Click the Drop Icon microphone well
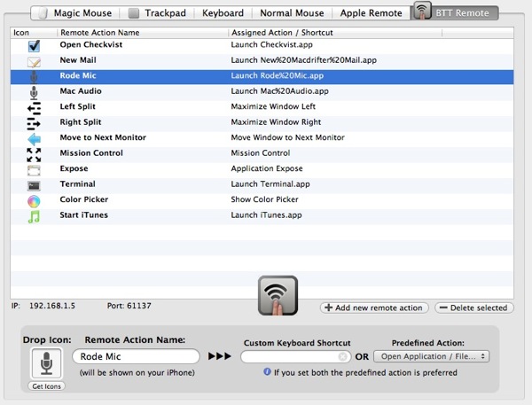The height and width of the screenshot is (405, 532). (x=46, y=363)
